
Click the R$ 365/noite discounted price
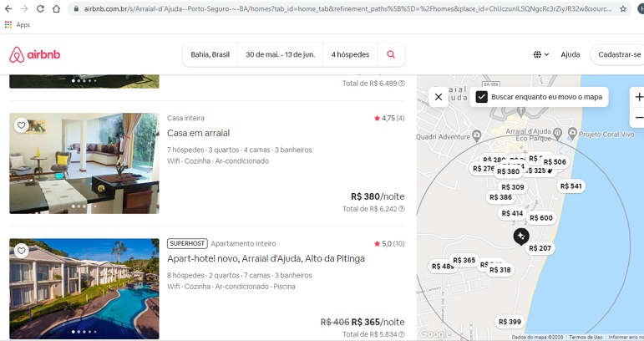click(378, 322)
